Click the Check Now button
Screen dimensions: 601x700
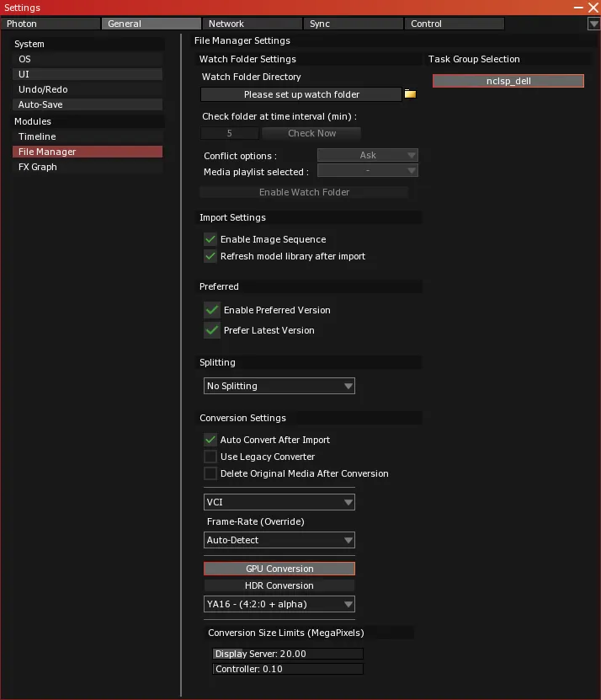311,133
